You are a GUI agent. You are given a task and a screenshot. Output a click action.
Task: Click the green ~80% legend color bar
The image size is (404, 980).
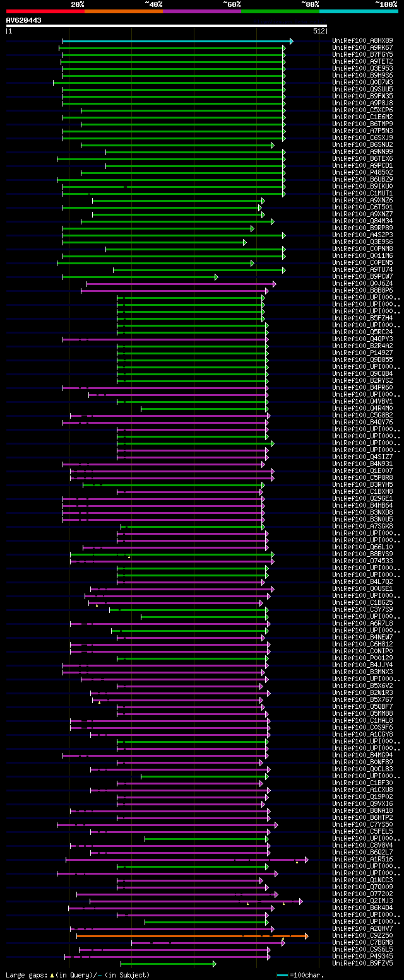click(280, 11)
